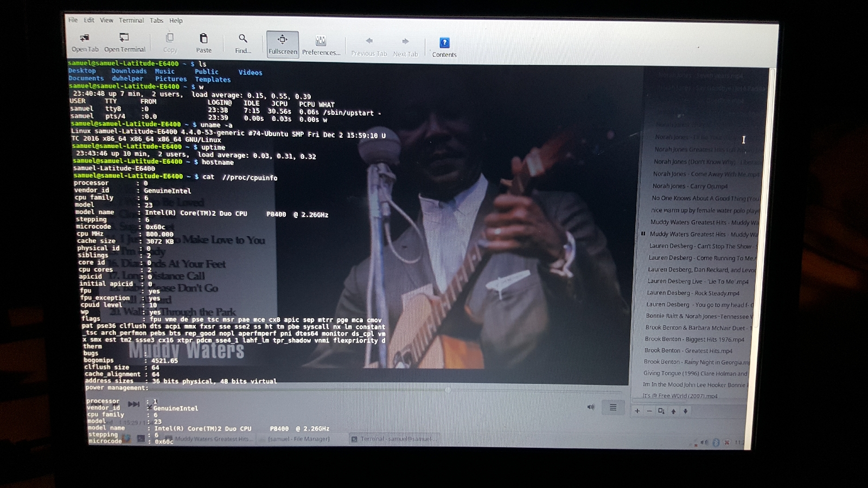The width and height of the screenshot is (868, 488).
Task: Click the Paste toolbar icon
Action: (203, 43)
